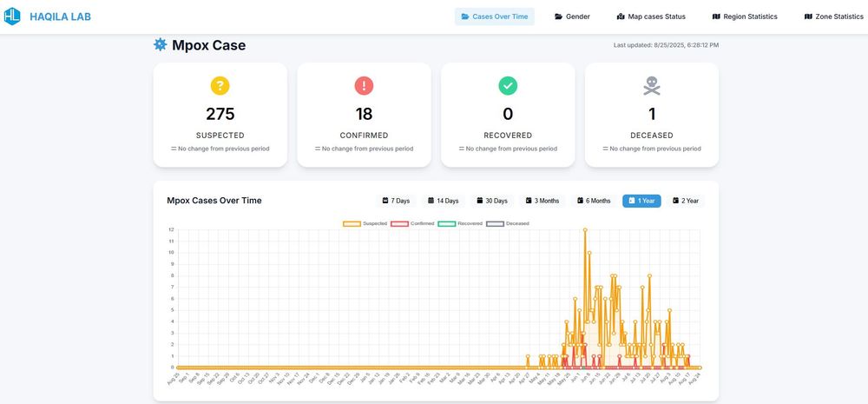The image size is (868, 404).
Task: Switch chart range to 30 Days
Action: pos(491,201)
